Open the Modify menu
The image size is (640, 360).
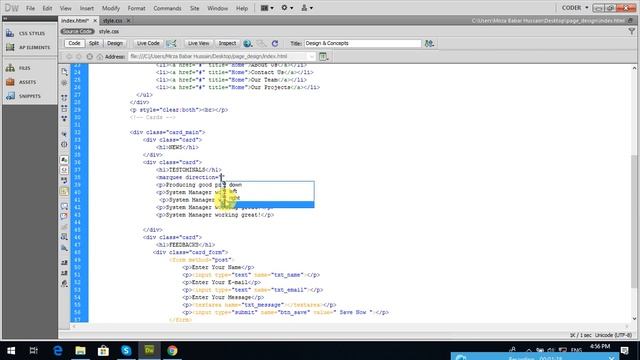[111, 8]
